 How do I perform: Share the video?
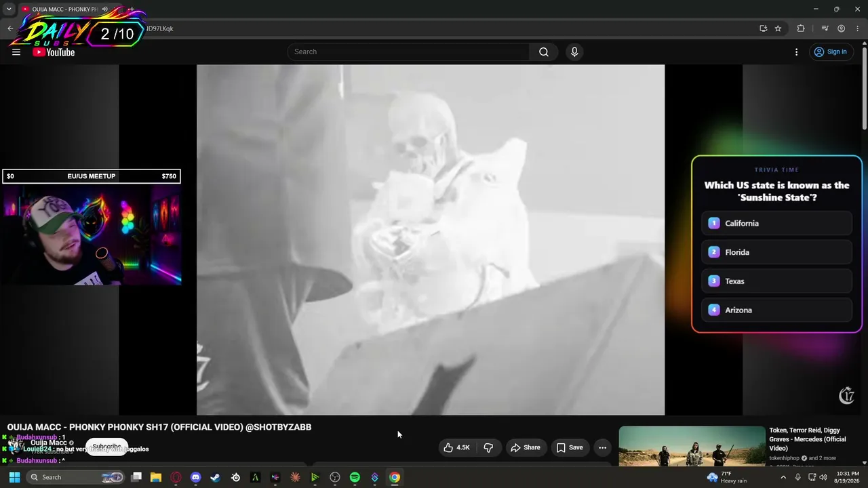526,447
